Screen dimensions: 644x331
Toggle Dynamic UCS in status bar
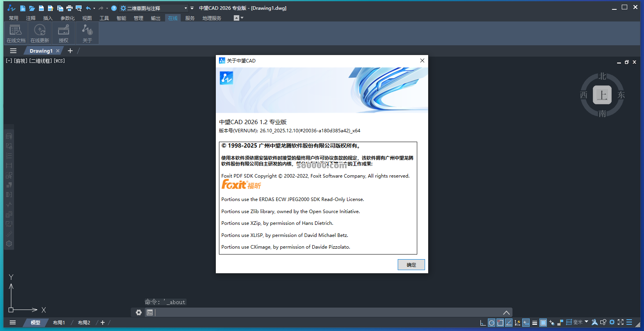tap(518, 322)
